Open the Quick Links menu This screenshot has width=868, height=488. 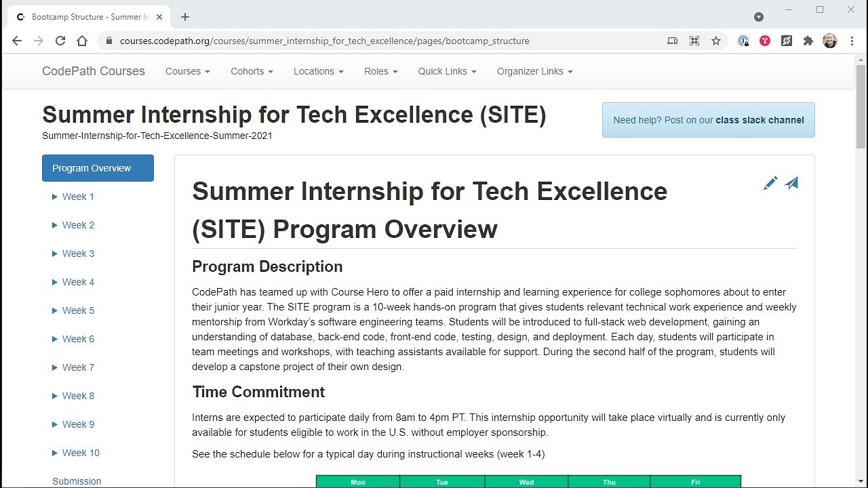click(447, 71)
